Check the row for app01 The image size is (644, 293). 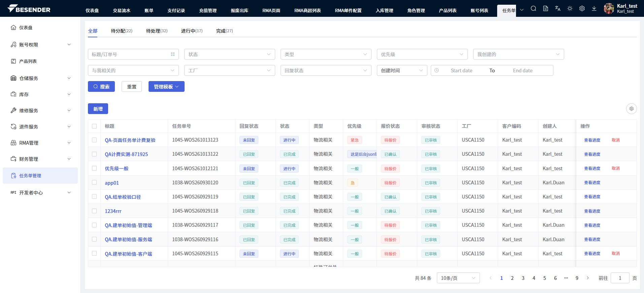[x=94, y=182]
